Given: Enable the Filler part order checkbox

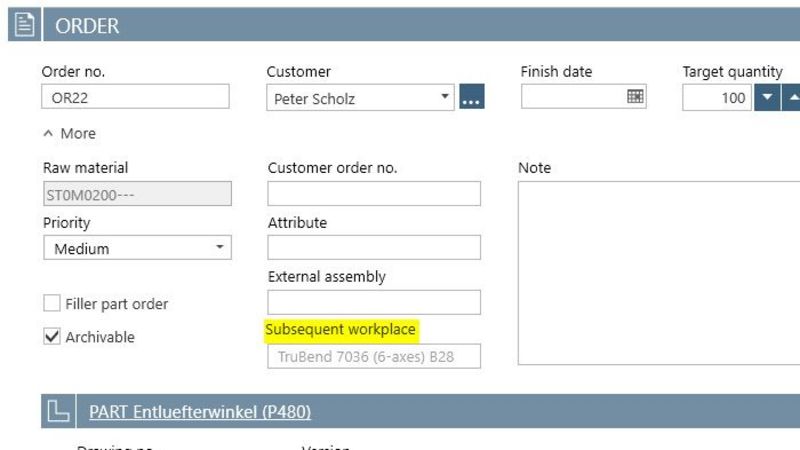Looking at the screenshot, I should [52, 304].
